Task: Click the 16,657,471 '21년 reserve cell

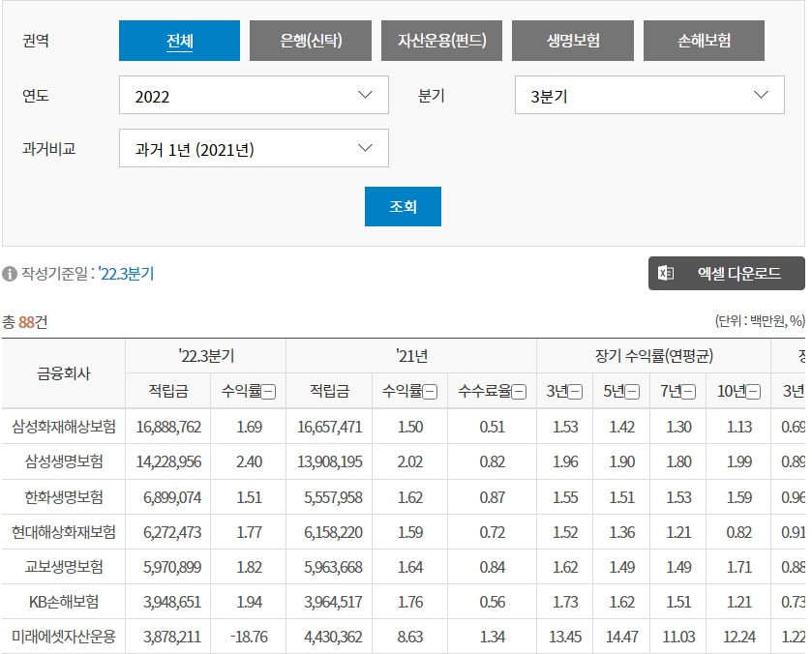Action: pos(329,427)
